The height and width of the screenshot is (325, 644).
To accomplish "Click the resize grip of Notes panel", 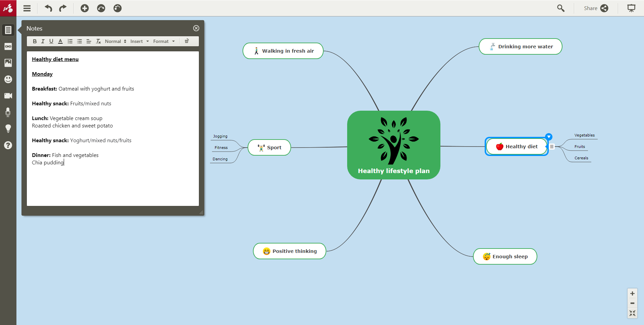I will click(x=201, y=212).
